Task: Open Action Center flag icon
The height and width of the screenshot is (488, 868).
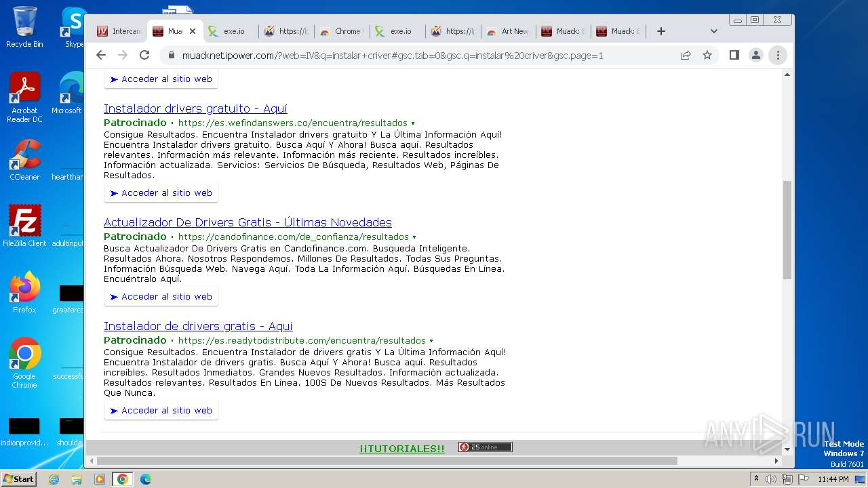Action: pyautogui.click(x=803, y=479)
